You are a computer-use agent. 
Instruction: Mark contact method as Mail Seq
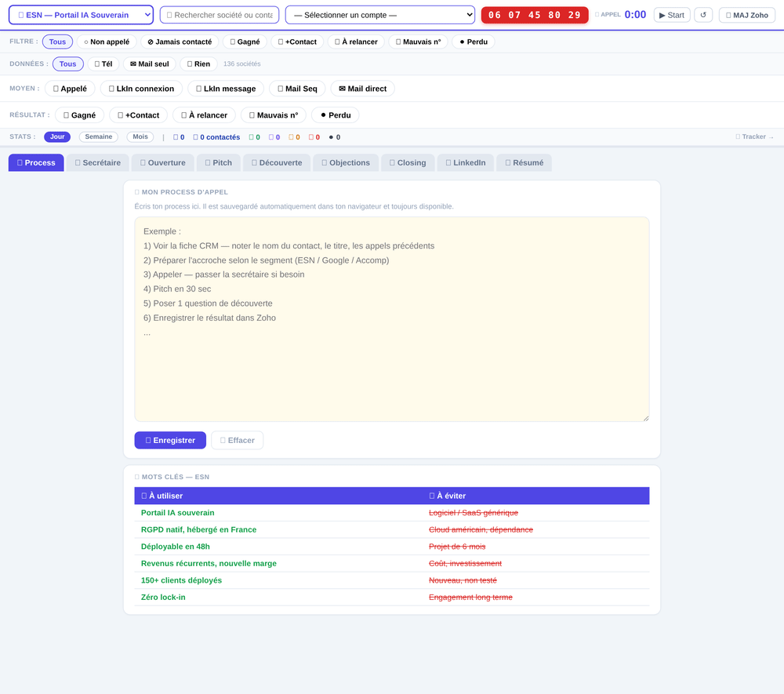297,89
